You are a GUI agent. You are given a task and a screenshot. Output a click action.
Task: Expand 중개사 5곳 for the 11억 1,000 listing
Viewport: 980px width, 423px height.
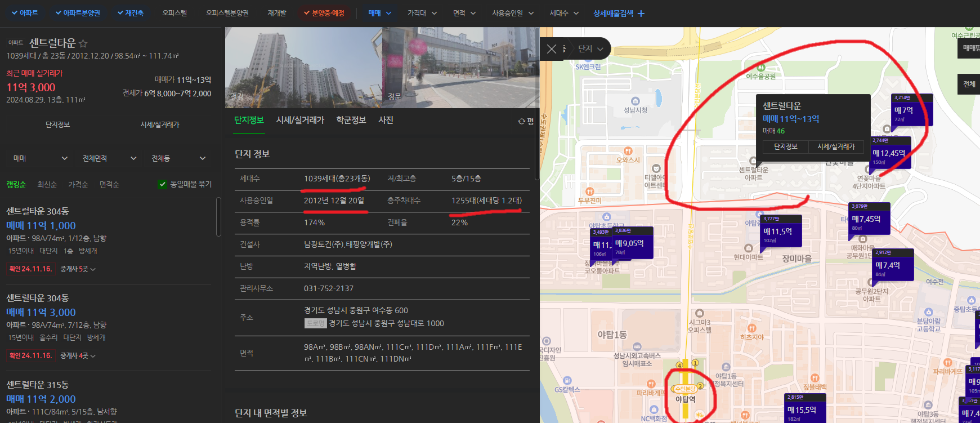point(78,269)
